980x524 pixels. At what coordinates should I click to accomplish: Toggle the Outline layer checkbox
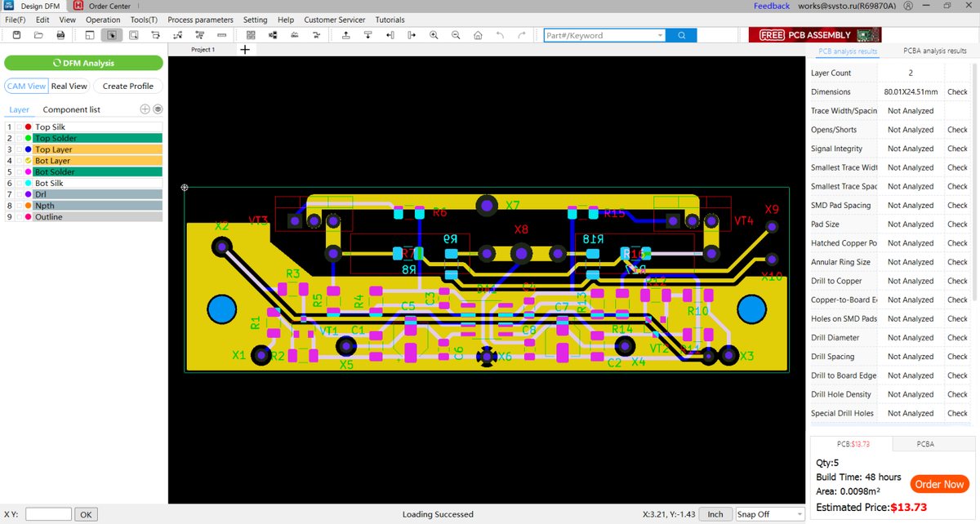pyautogui.click(x=19, y=217)
